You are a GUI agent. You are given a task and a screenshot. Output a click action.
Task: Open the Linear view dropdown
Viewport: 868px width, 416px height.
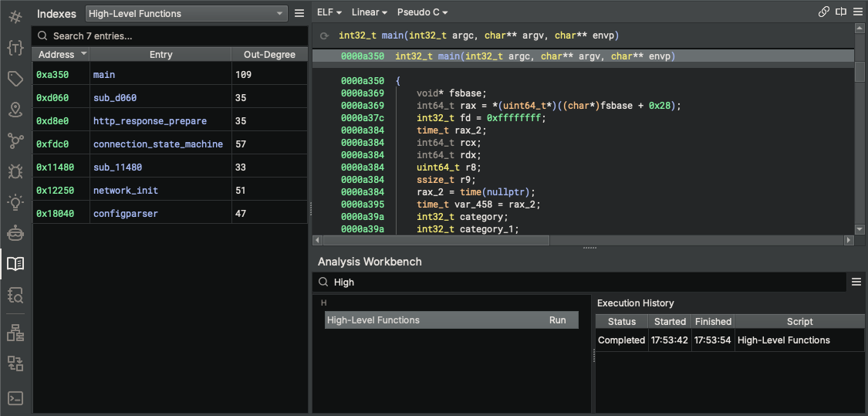369,12
